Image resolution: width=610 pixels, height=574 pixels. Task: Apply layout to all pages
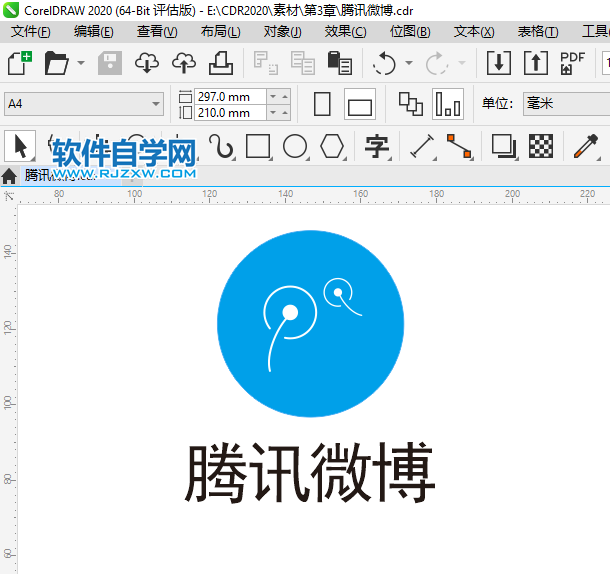point(411,104)
